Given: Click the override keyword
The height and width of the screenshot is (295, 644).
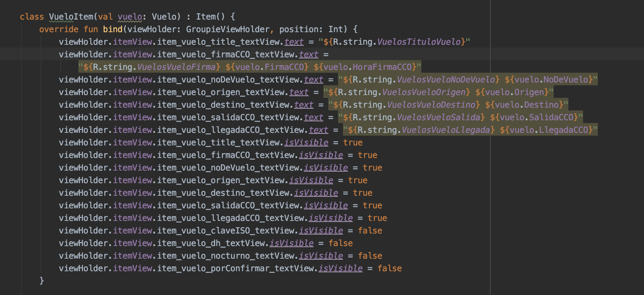Looking at the screenshot, I should [59, 29].
